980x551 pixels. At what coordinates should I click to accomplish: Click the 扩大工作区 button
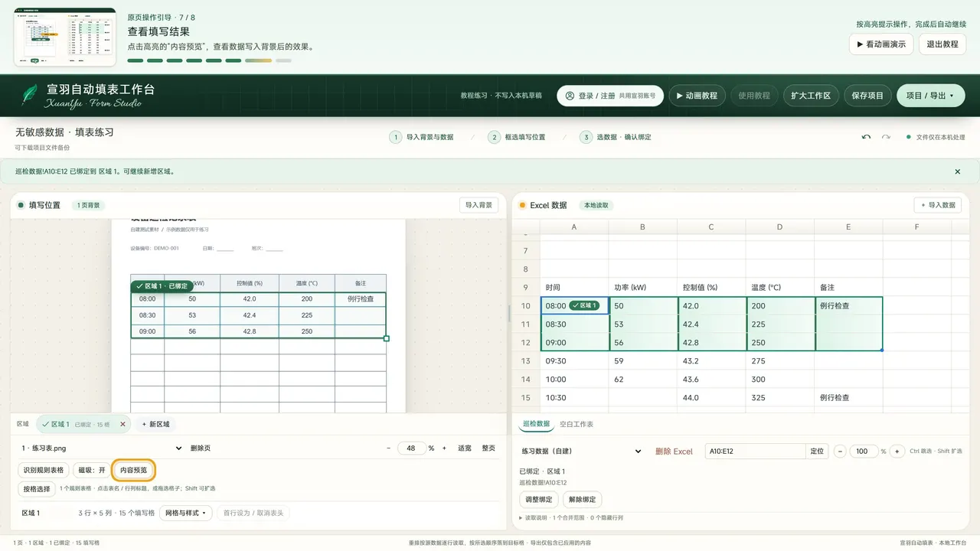click(811, 96)
